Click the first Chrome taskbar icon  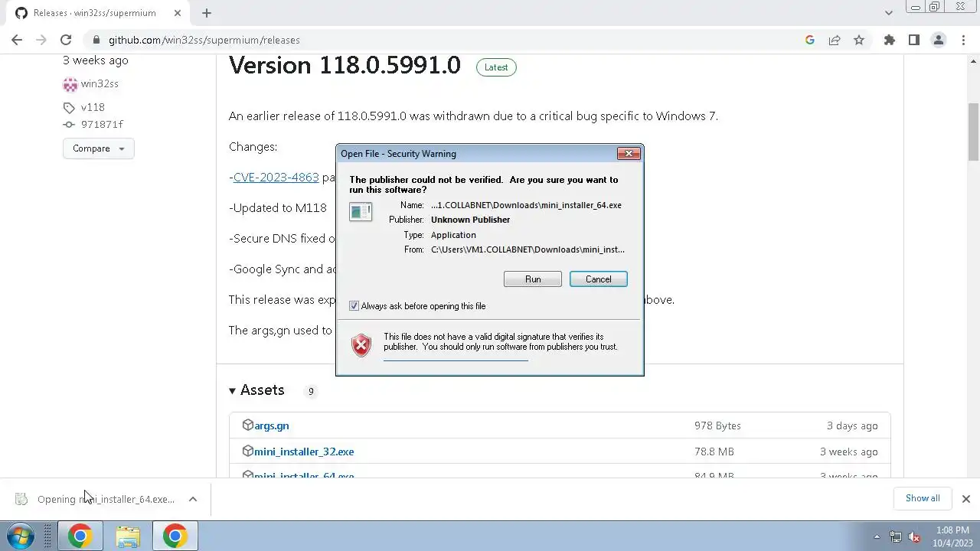tap(80, 536)
